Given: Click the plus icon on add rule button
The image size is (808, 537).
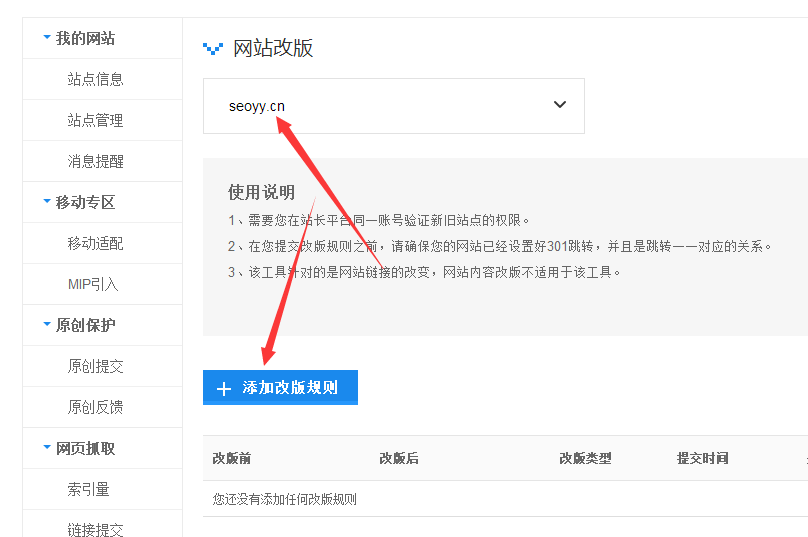Looking at the screenshot, I should coord(223,388).
